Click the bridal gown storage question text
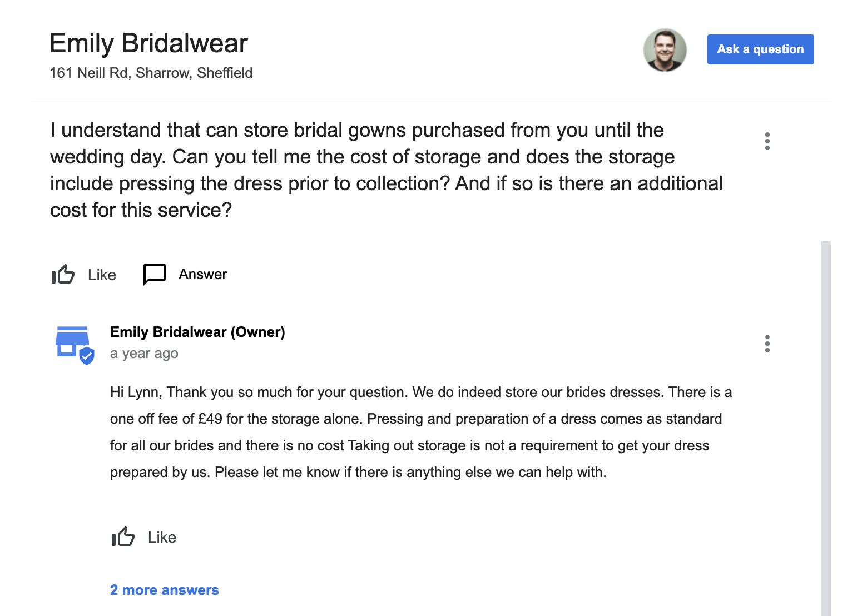 386,170
